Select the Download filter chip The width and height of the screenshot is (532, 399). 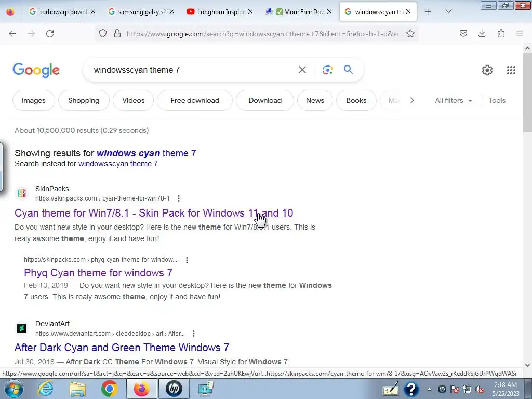tap(265, 100)
